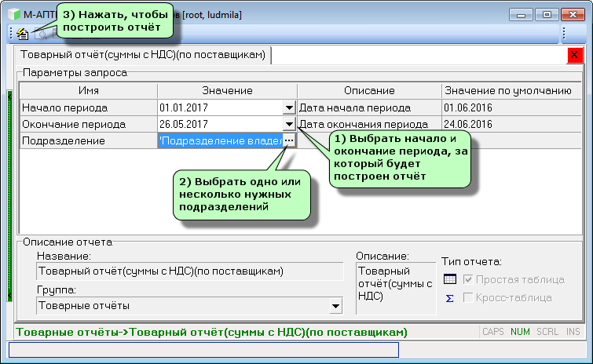
Task: Click the NUM status bar indicator
Action: [x=520, y=332]
